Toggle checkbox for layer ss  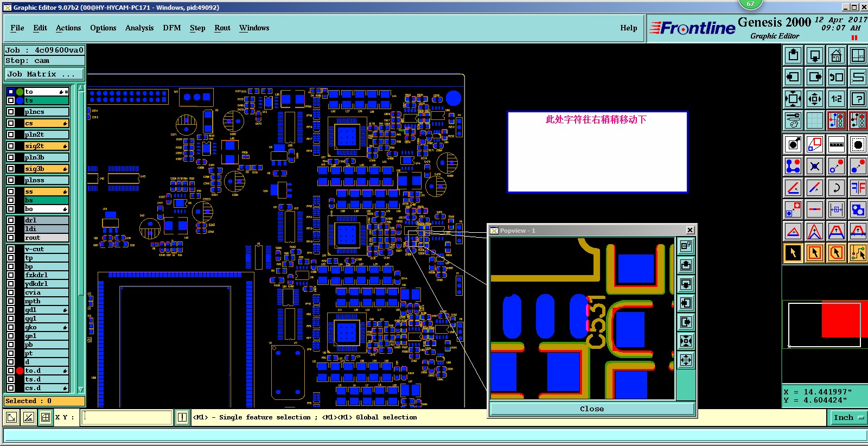click(11, 192)
